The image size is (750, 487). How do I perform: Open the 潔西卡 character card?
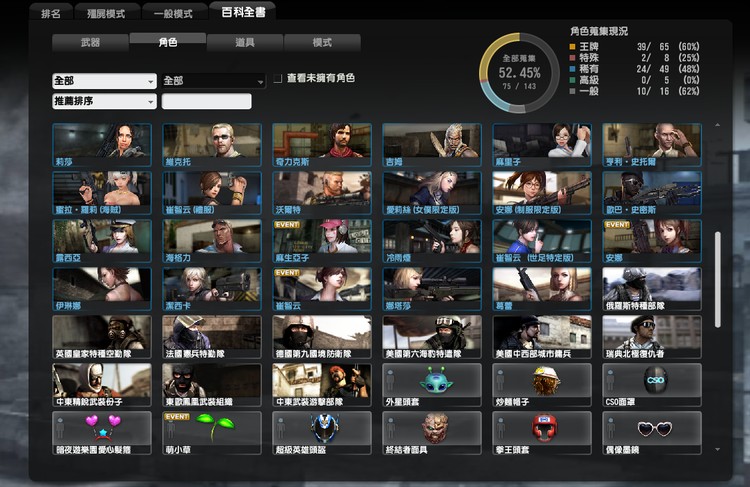[212, 289]
